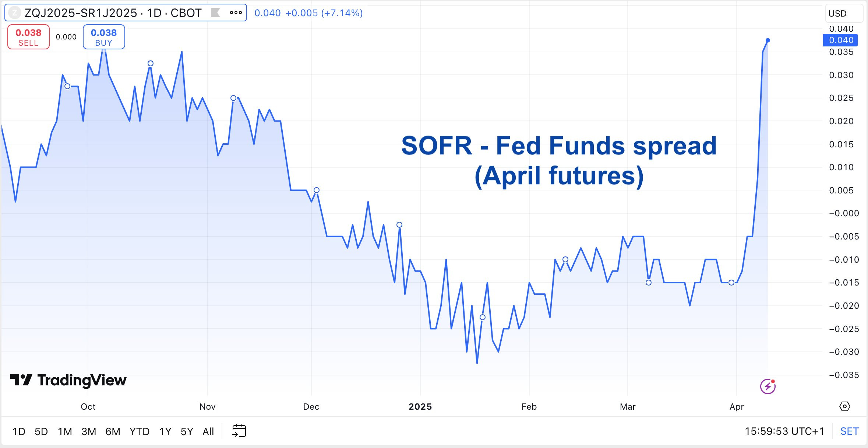Click the latest price dot on chart line
This screenshot has height=448, width=868.
(x=768, y=40)
